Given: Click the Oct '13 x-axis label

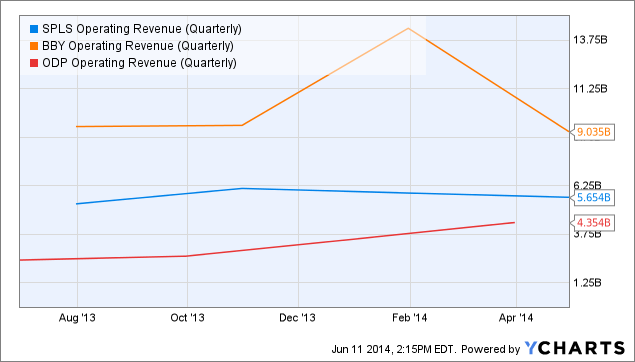Looking at the screenshot, I should point(188,318).
